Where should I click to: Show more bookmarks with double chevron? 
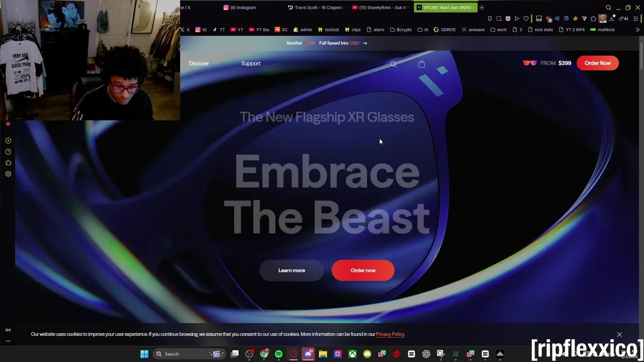[x=637, y=30]
